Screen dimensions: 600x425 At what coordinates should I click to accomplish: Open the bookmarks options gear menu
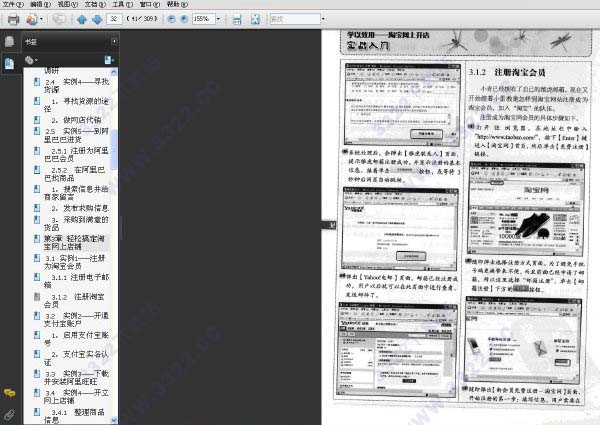[31, 60]
